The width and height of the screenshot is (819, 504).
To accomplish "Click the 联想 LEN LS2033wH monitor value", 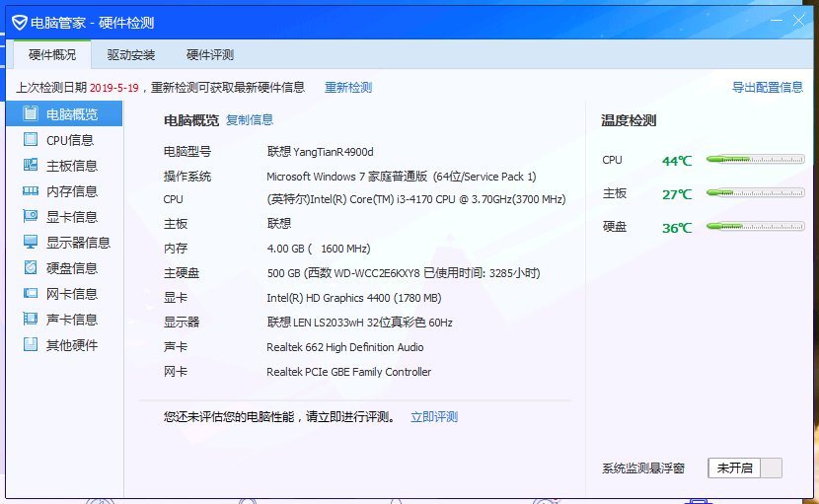I will pos(359,323).
